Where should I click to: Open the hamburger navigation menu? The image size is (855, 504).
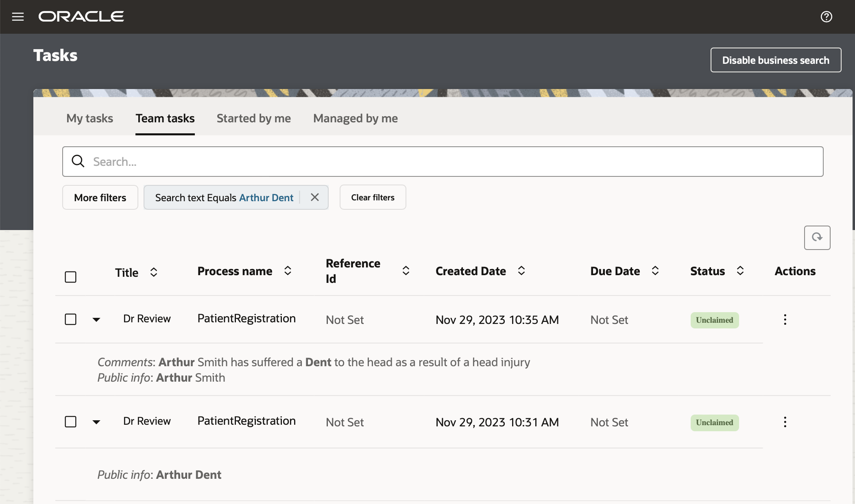(x=18, y=17)
